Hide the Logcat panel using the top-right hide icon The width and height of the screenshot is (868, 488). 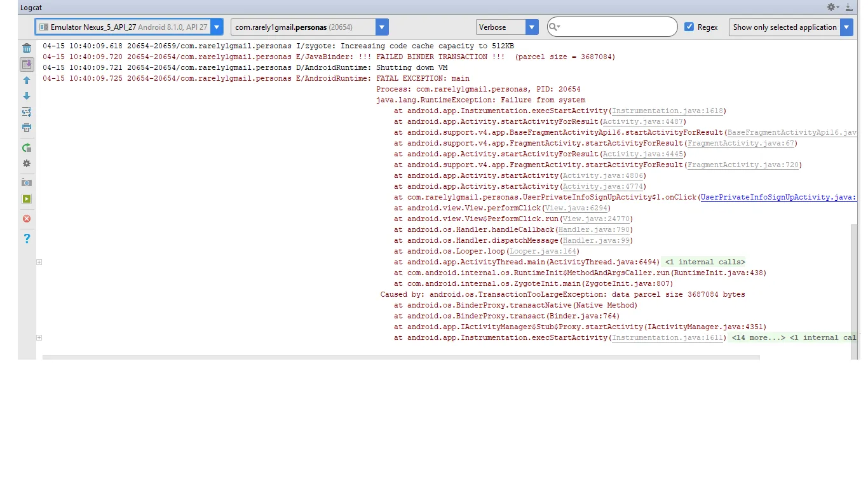[849, 7]
